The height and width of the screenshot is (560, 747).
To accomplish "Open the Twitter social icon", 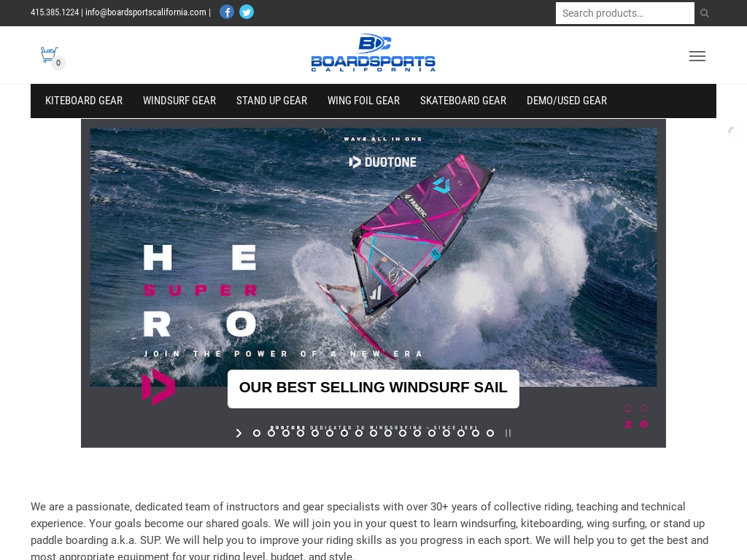I will point(247,12).
